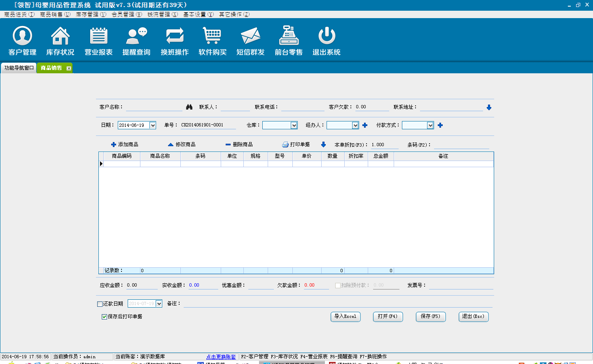
Task: Open the 库存管理 menu
Action: 91,14
